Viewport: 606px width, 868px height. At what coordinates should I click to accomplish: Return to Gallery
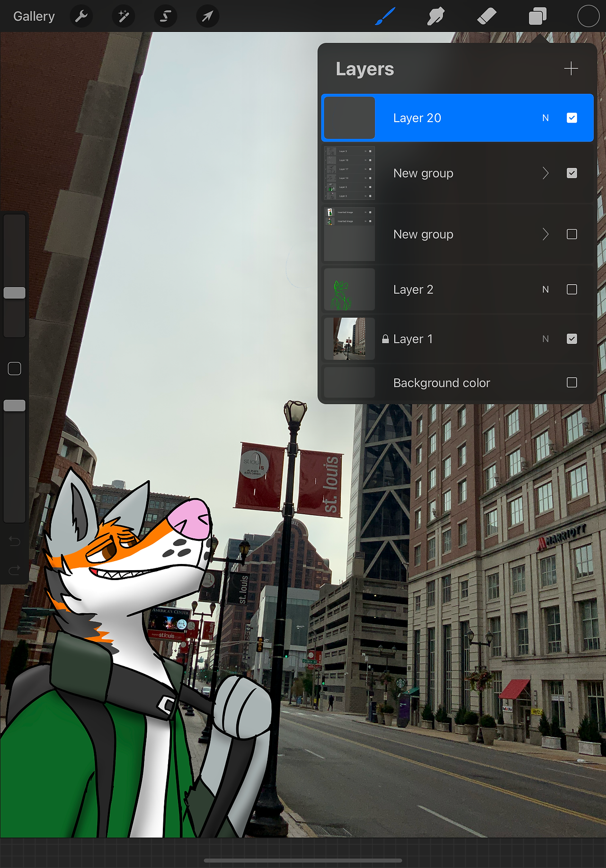34,17
